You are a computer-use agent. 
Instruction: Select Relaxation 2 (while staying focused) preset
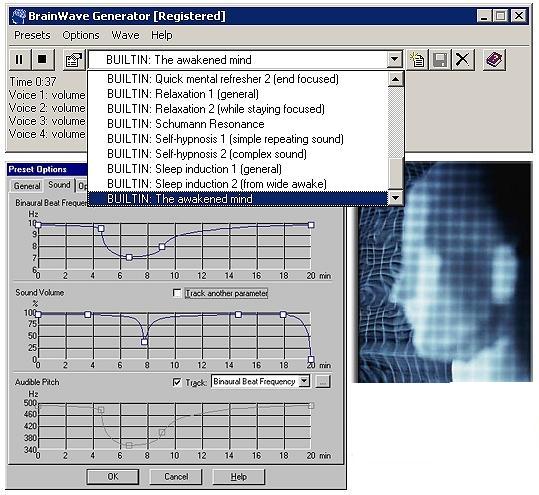tap(238, 109)
